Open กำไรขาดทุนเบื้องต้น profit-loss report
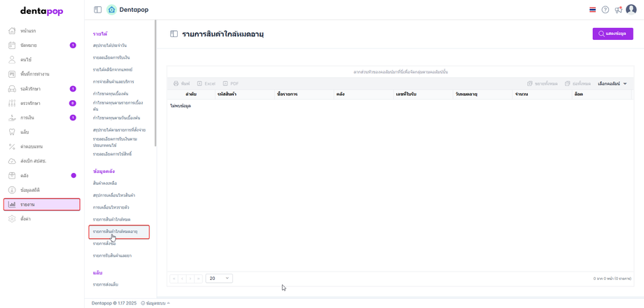This screenshot has width=644, height=308. tap(111, 94)
